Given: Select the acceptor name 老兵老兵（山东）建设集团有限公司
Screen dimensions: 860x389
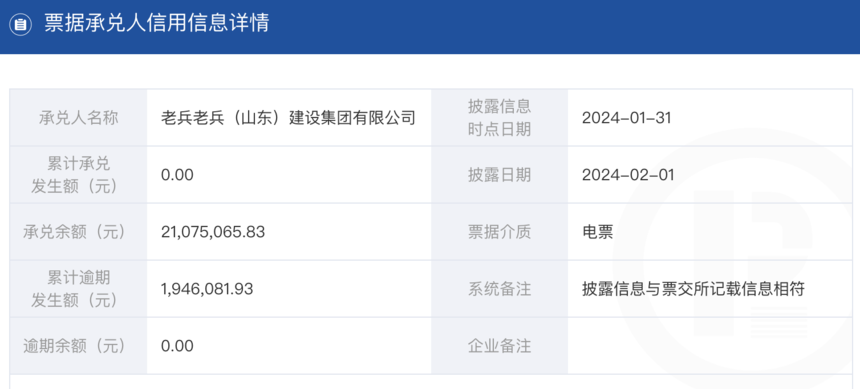Looking at the screenshot, I should coord(288,118).
